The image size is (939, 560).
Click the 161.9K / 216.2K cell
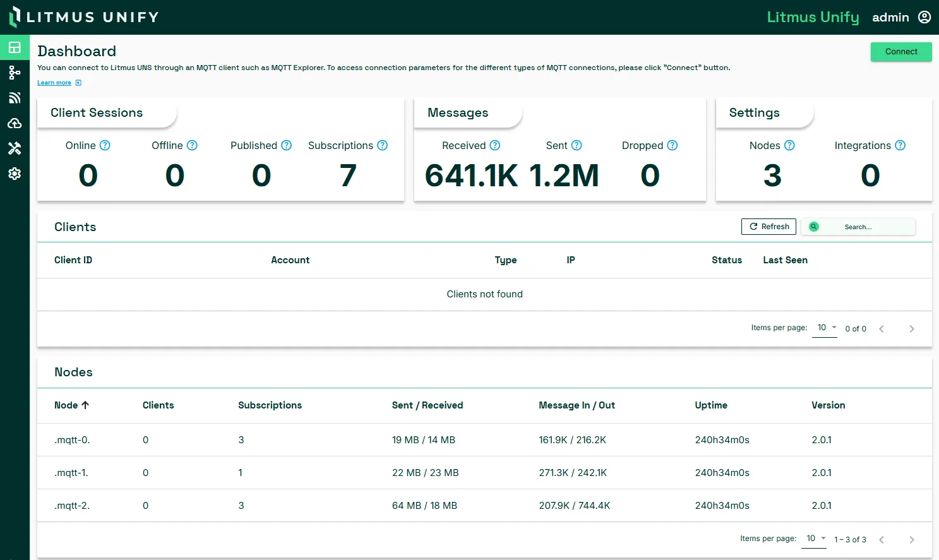click(x=572, y=440)
